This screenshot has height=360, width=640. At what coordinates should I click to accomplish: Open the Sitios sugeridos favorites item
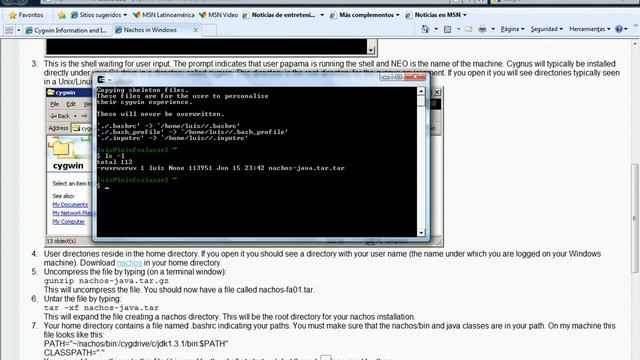98,15
